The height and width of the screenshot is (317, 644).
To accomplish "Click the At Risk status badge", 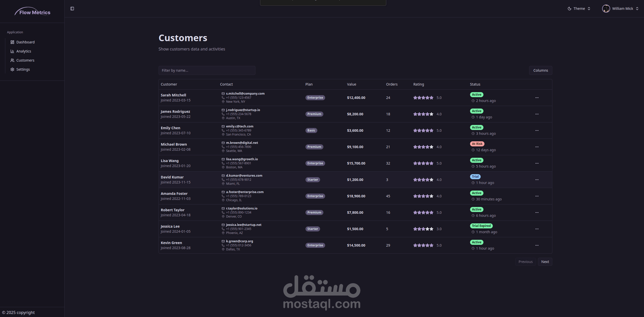I will [477, 144].
